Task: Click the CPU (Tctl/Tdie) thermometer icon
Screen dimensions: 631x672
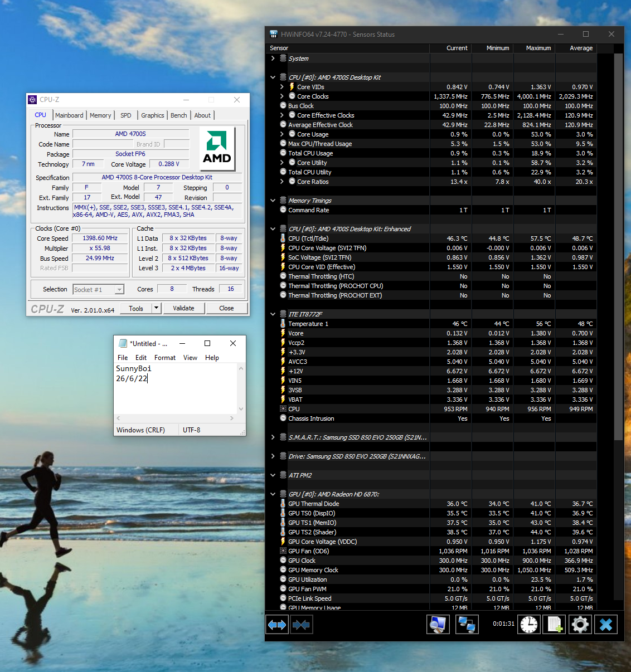Action: coord(283,238)
